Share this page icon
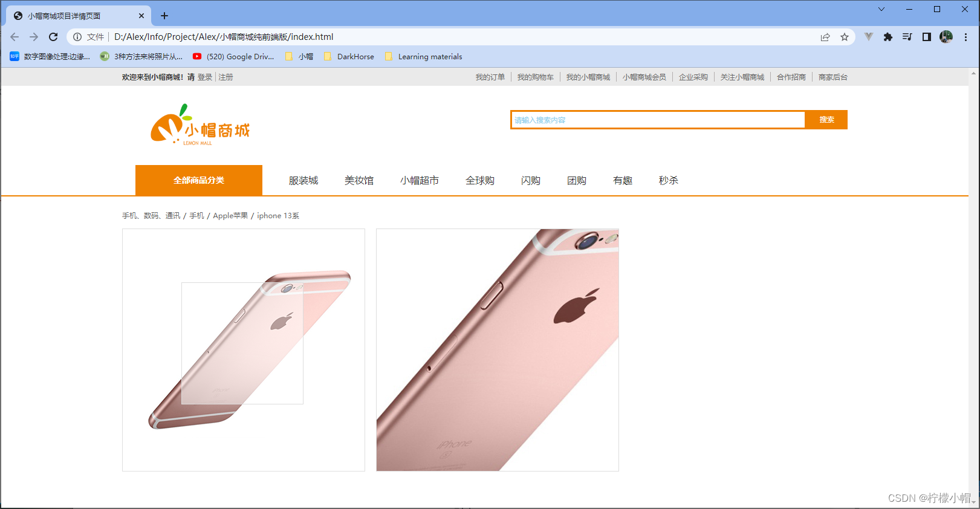Viewport: 980px width, 509px height. [825, 37]
